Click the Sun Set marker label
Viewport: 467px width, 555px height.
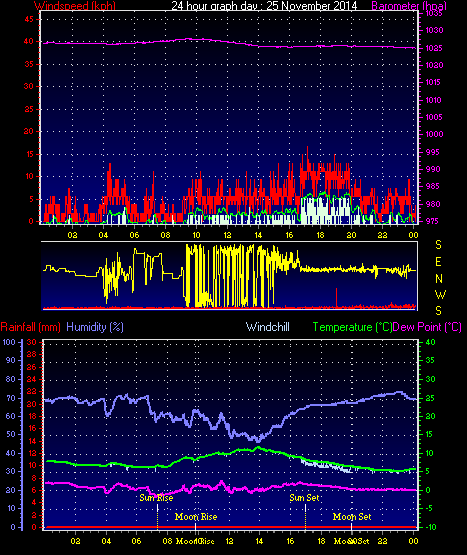tap(304, 498)
